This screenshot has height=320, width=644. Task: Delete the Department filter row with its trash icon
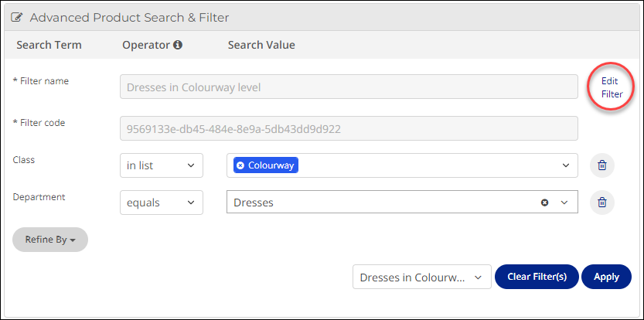tap(601, 202)
